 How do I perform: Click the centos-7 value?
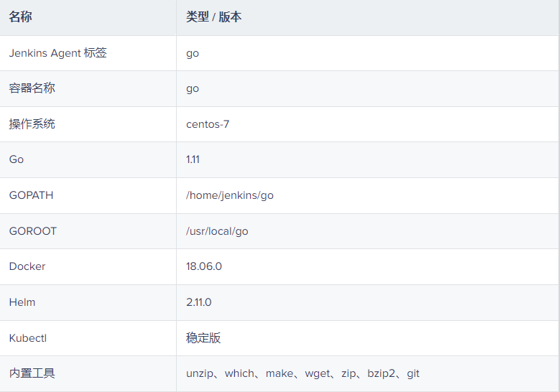click(208, 124)
